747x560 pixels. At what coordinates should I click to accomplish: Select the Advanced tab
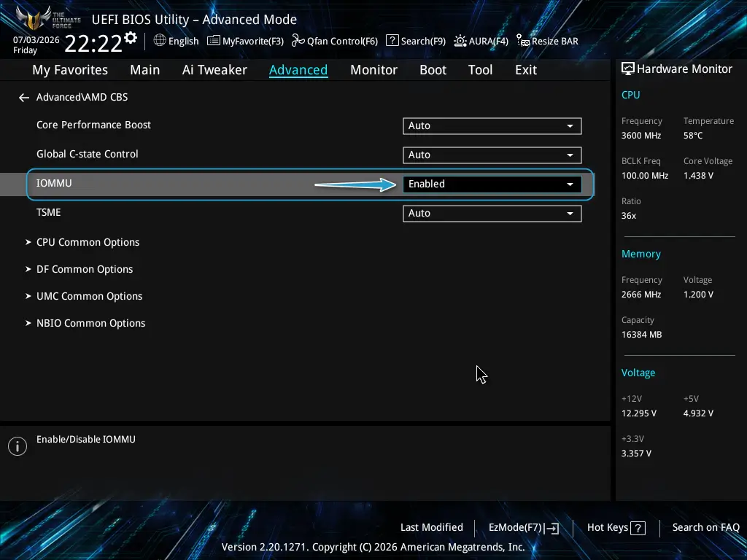298,70
